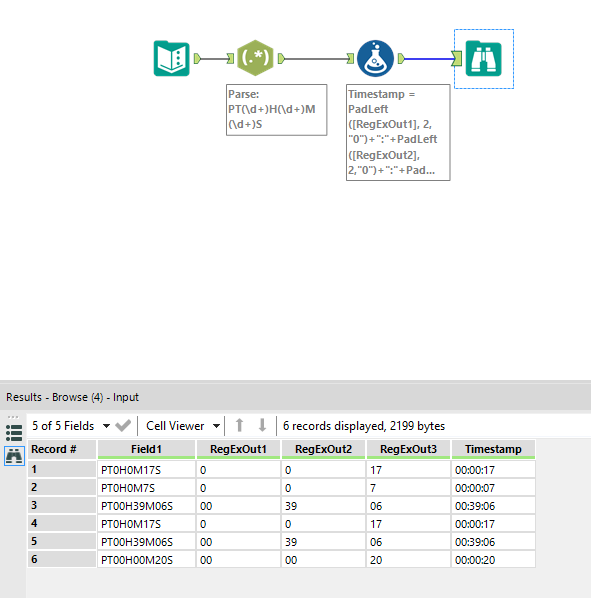The image size is (591, 598).
Task: Click Field1 cell PT00H00M20S
Action: coord(146,560)
